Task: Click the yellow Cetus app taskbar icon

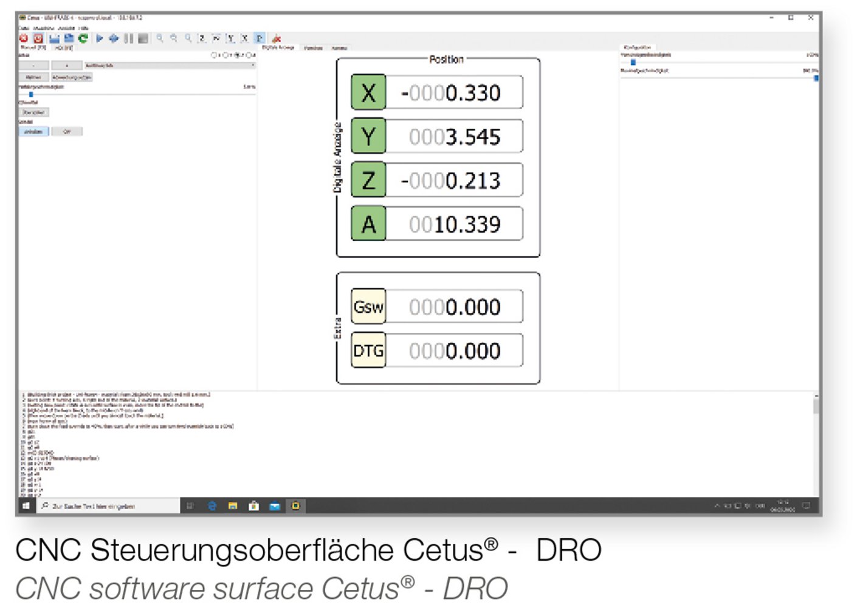Action: click(x=296, y=505)
